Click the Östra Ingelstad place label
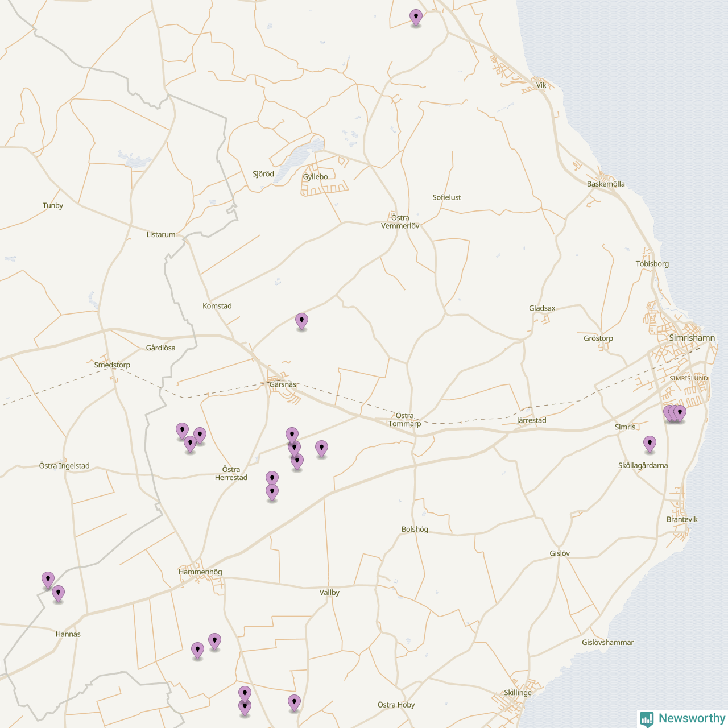Screen dimensions: 728x728 click(x=64, y=466)
